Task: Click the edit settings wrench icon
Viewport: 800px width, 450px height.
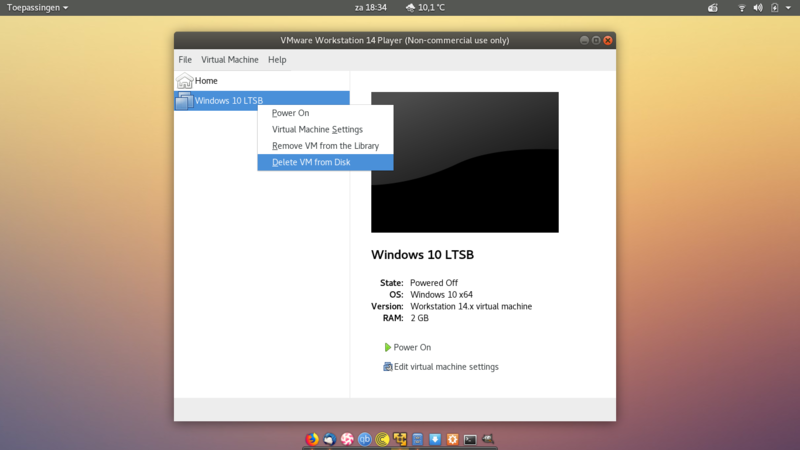Action: pyautogui.click(x=387, y=367)
